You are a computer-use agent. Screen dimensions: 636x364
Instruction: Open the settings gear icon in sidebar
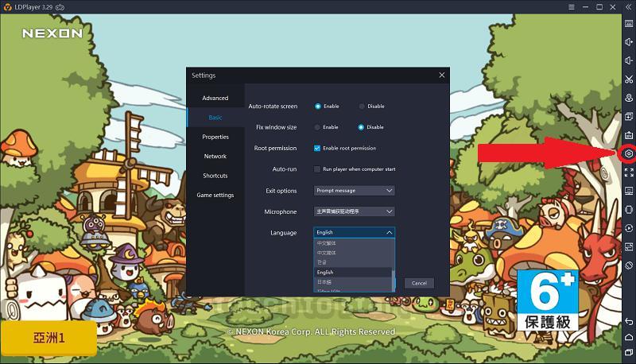point(629,153)
